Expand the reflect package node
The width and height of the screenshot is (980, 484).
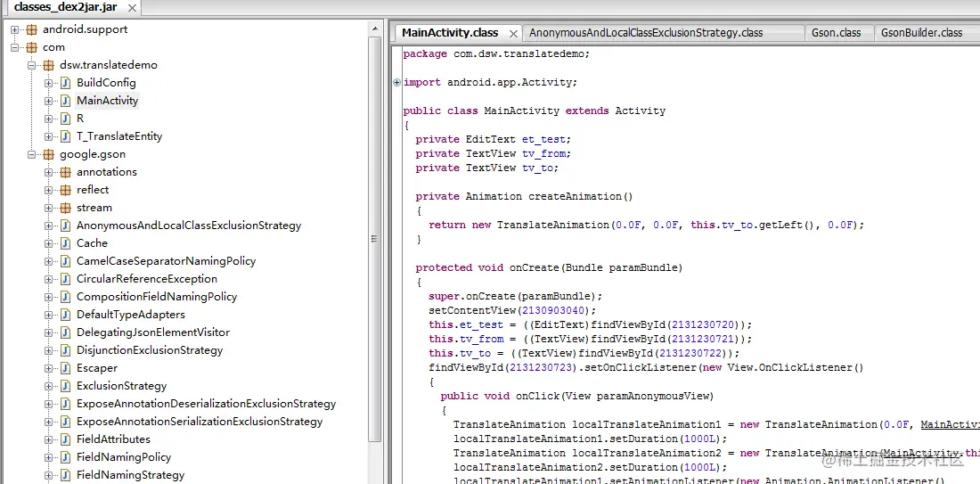[49, 190]
